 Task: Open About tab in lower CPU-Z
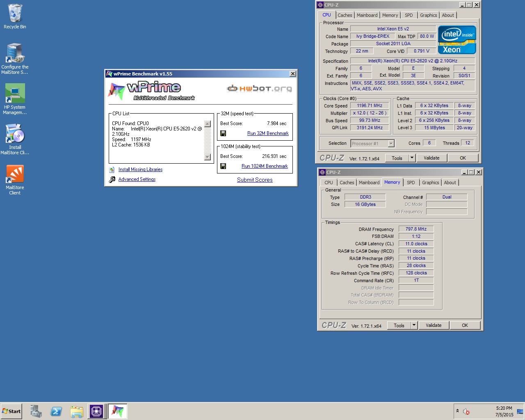450,183
